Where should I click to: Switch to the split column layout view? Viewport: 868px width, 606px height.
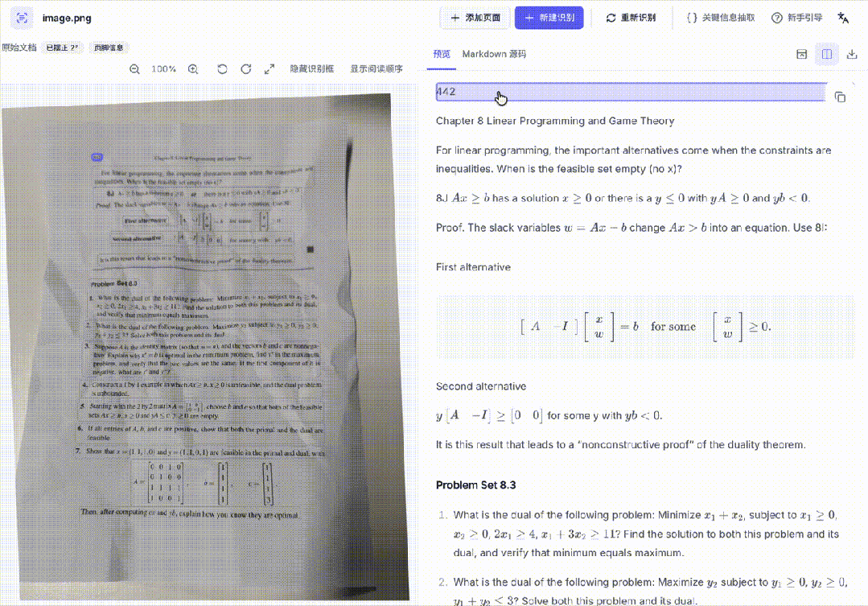coord(826,54)
